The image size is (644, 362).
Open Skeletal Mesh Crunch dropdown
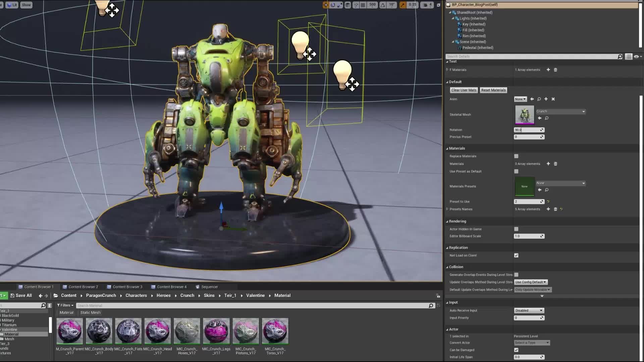pyautogui.click(x=560, y=111)
